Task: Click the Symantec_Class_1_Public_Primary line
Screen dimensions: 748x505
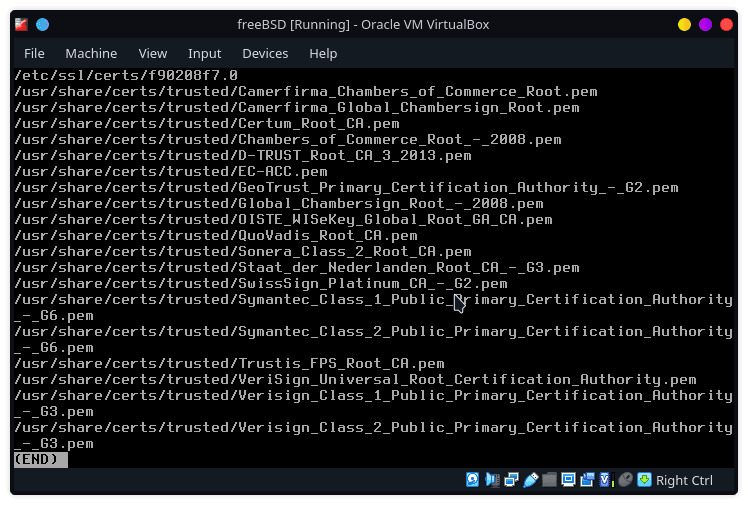Action: (373, 308)
